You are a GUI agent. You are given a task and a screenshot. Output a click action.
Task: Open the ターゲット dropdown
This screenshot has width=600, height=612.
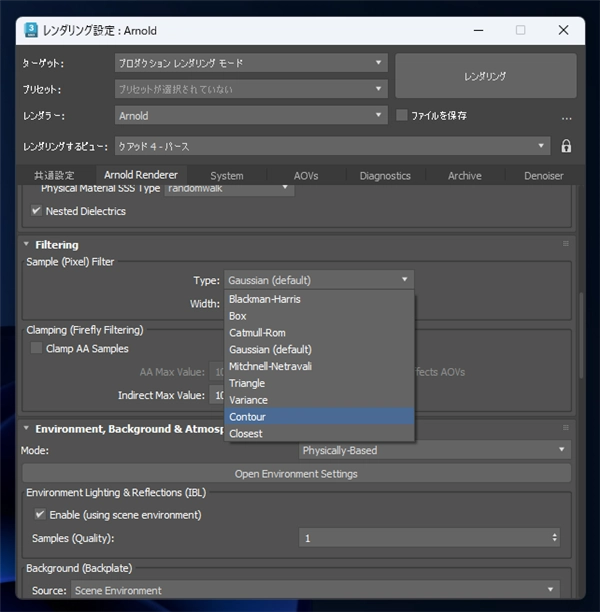point(251,63)
